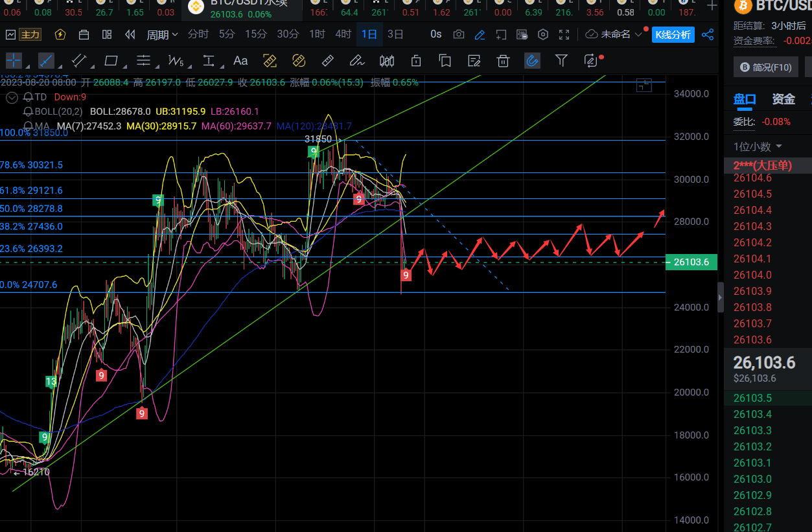Switch to the 30分 timeframe

(x=288, y=34)
